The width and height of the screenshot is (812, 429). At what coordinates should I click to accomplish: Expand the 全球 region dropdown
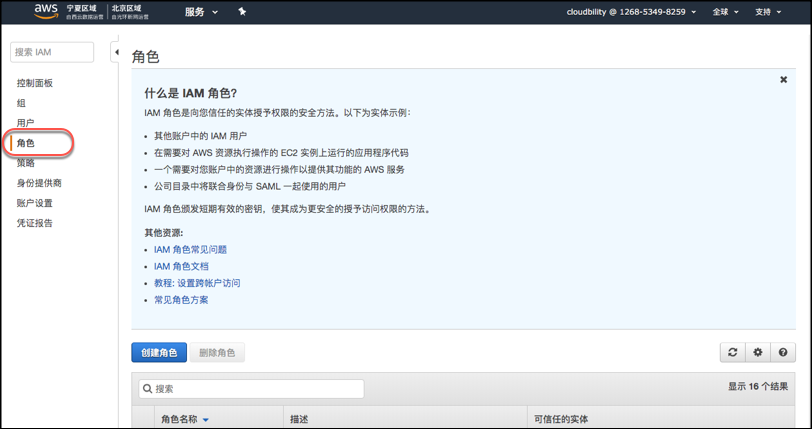[725, 12]
